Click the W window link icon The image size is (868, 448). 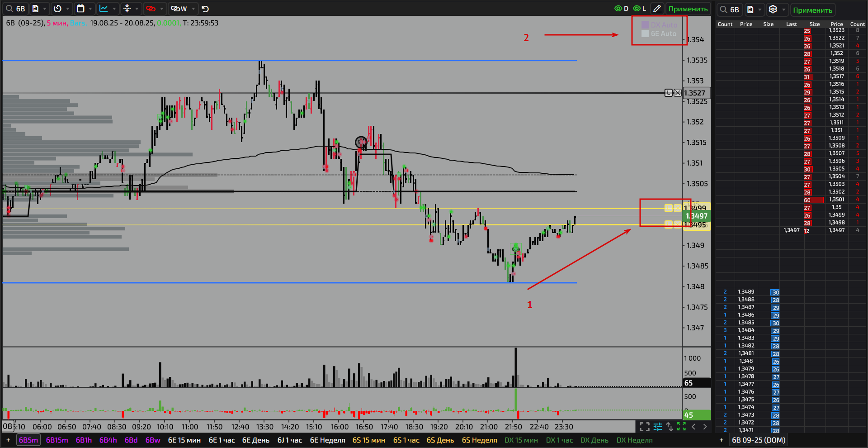click(x=179, y=9)
